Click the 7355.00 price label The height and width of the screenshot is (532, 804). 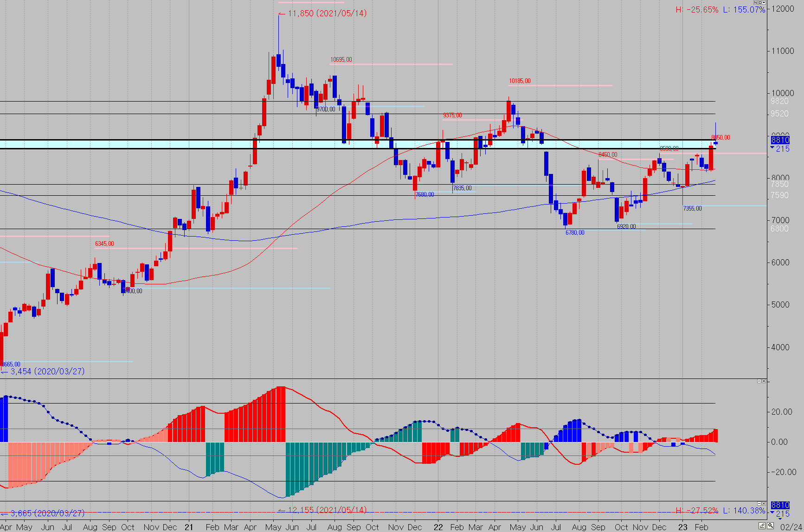692,209
